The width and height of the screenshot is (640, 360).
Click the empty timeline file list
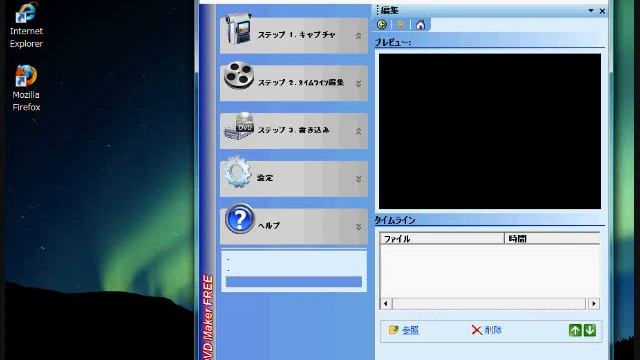pyautogui.click(x=490, y=271)
